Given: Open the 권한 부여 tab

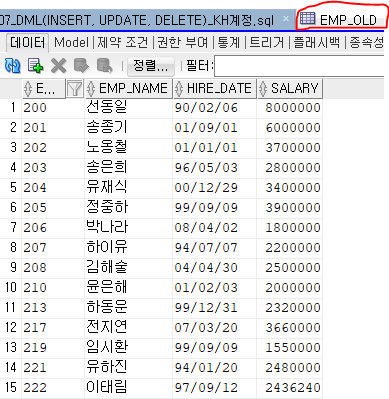Looking at the screenshot, I should (182, 43).
